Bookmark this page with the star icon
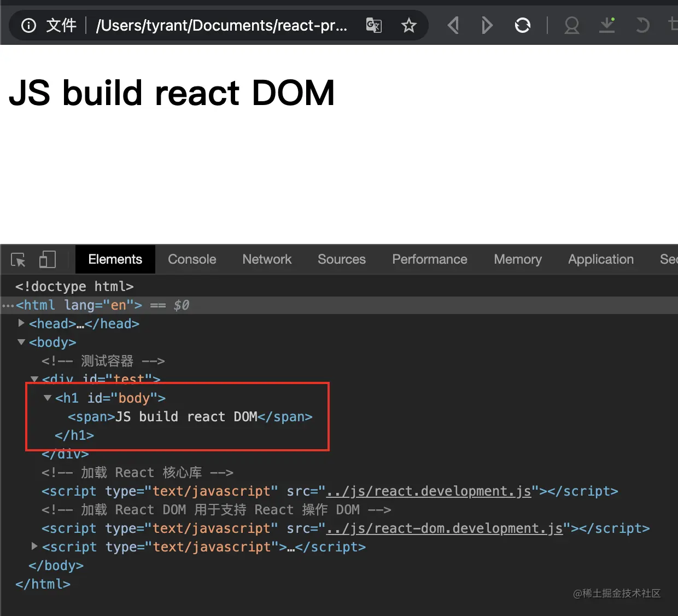The image size is (678, 616). [409, 25]
